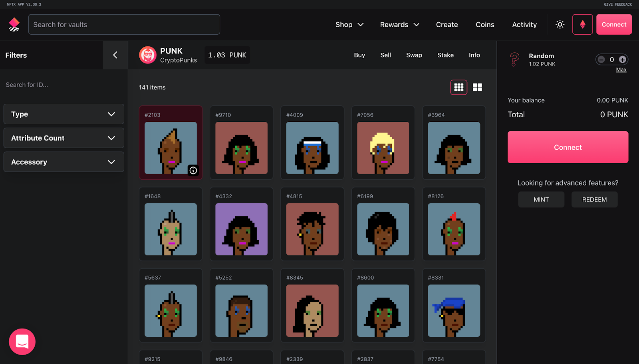This screenshot has width=639, height=364.
Task: Click the 1.03 PUNK price badge
Action: point(227,55)
